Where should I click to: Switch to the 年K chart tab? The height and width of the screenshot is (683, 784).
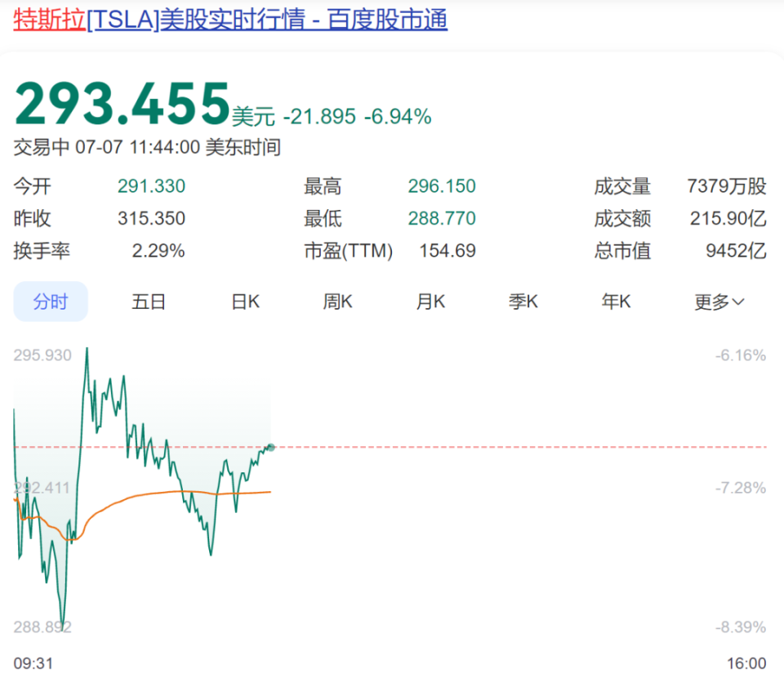[x=616, y=301]
